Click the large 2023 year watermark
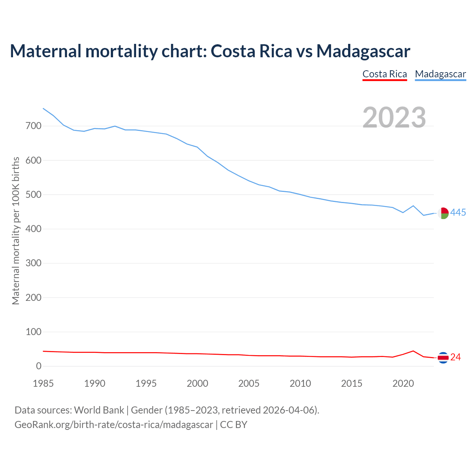The width and height of the screenshot is (476, 476). (x=394, y=118)
